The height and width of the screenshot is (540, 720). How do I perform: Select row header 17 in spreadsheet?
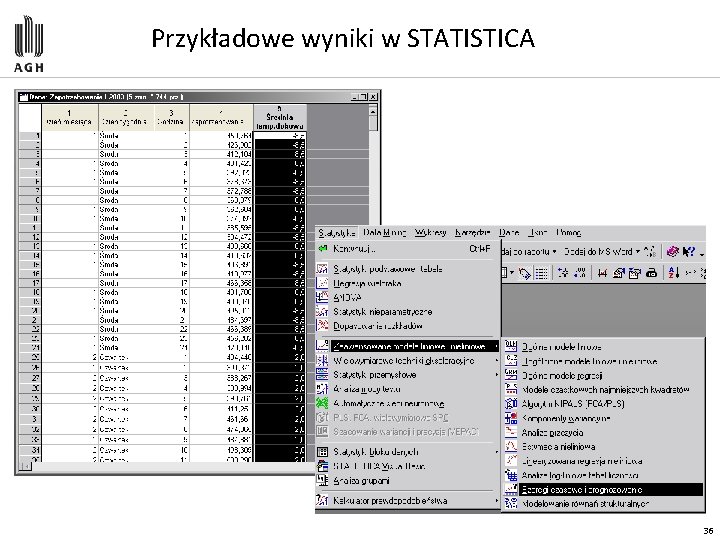tap(30, 283)
